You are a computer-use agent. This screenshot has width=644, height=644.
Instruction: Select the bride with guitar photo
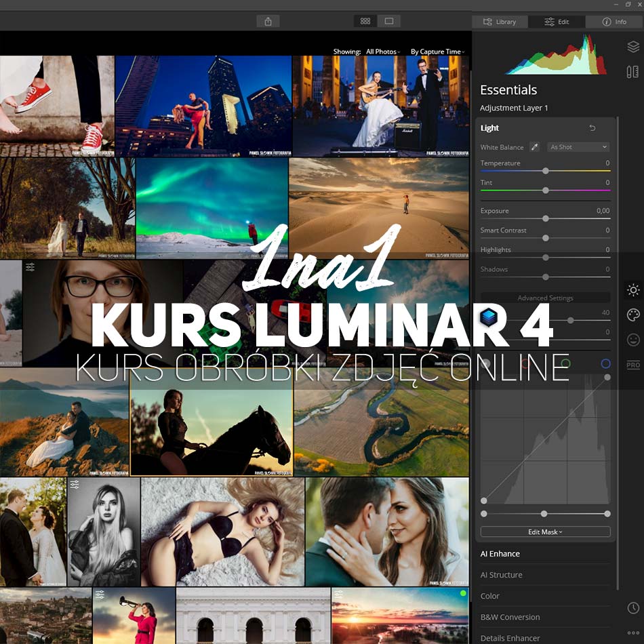(381, 106)
